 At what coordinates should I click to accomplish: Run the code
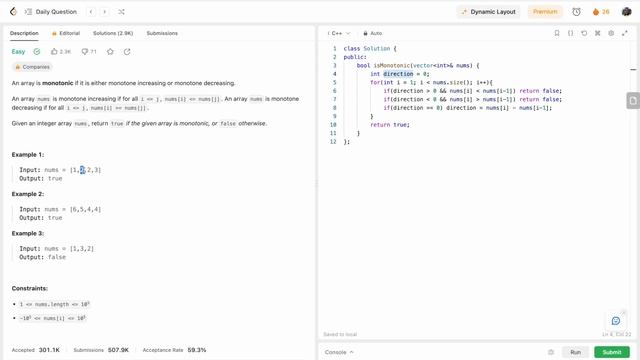576,352
